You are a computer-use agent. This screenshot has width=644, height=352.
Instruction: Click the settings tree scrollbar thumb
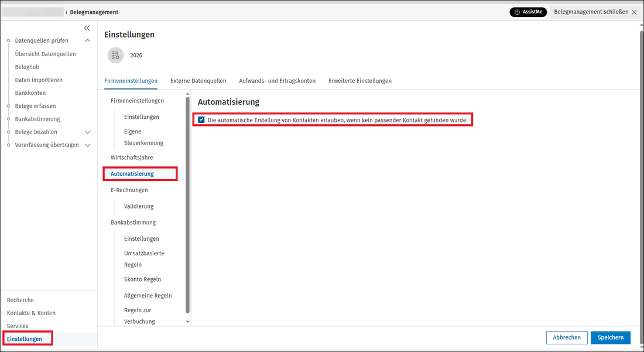[188, 205]
